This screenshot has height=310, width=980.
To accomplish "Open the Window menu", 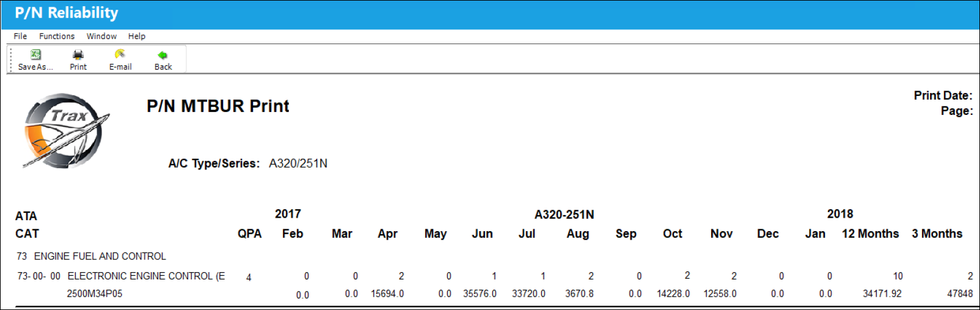I will [x=101, y=36].
